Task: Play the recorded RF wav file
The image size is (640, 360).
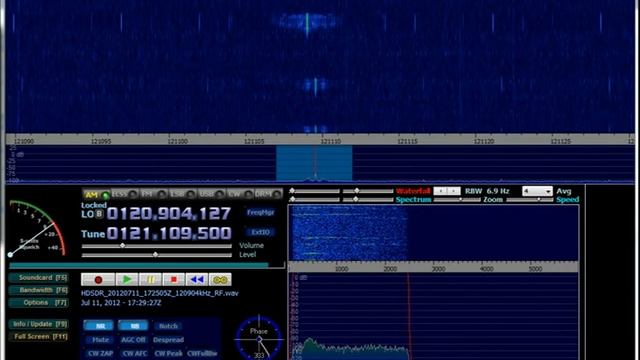Action: pyautogui.click(x=127, y=280)
